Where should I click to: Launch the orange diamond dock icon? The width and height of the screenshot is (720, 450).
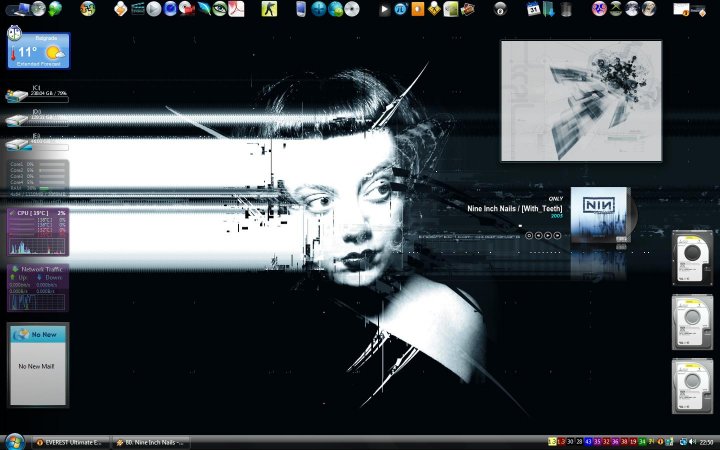tap(120, 9)
